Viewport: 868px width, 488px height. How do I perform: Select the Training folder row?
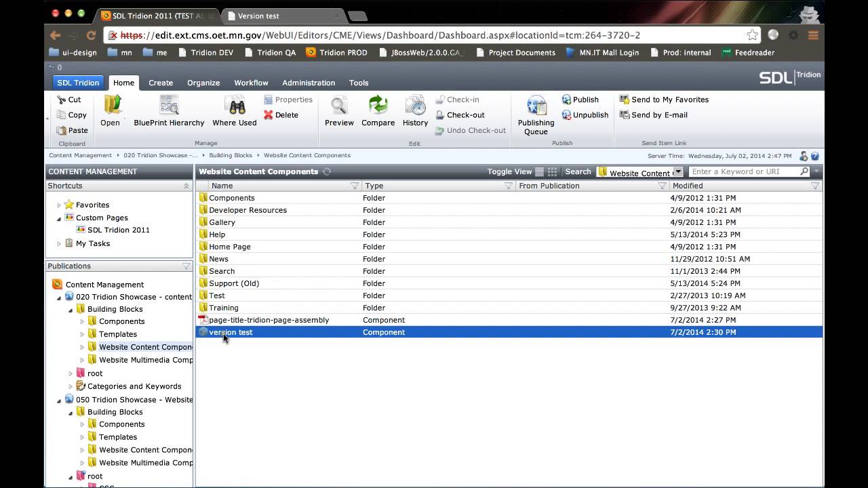click(509, 308)
